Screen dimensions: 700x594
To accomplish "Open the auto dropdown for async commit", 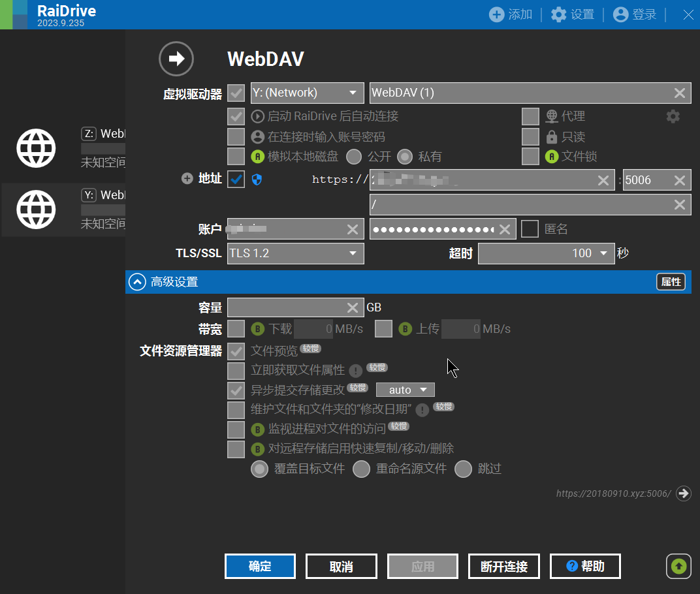I will coord(406,390).
